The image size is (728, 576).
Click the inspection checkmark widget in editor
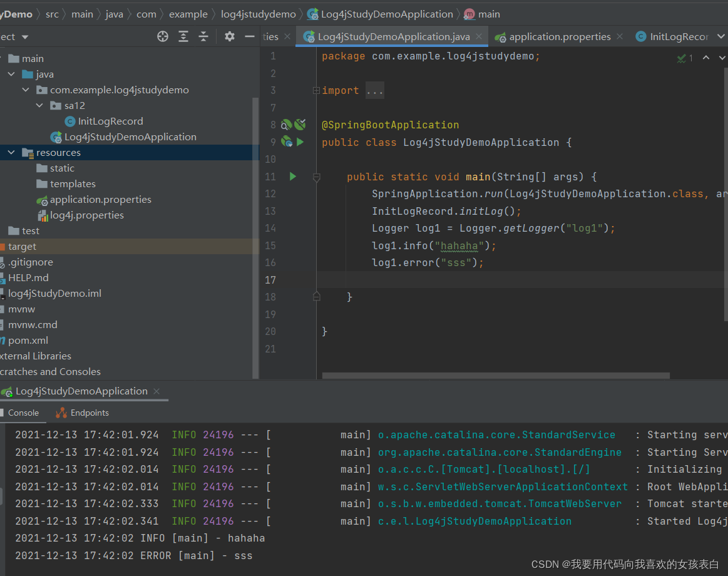point(685,58)
